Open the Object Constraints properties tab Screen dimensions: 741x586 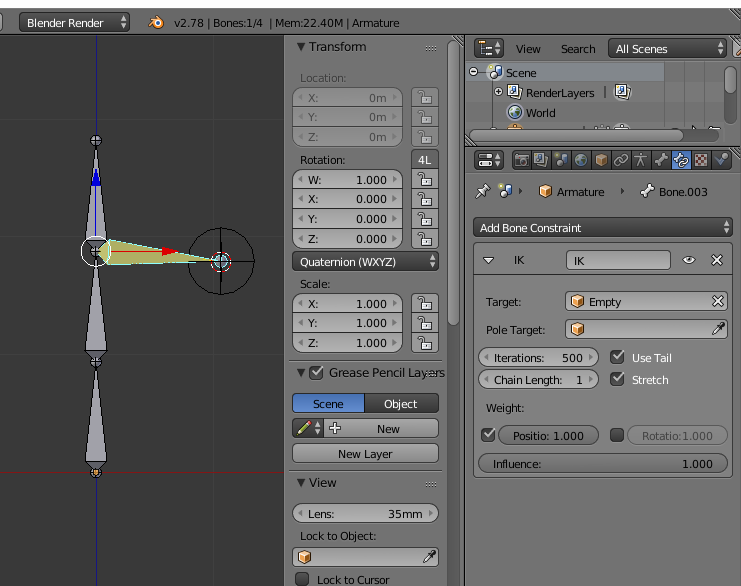click(x=621, y=160)
